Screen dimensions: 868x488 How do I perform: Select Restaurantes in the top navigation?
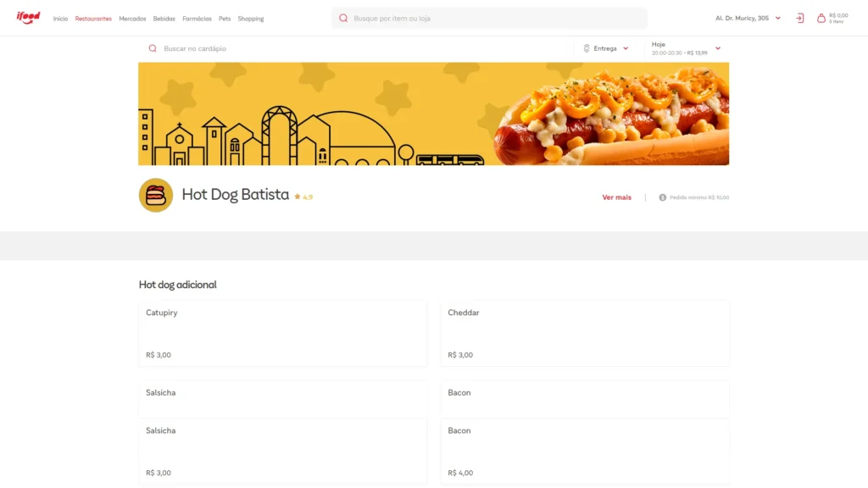coord(93,19)
